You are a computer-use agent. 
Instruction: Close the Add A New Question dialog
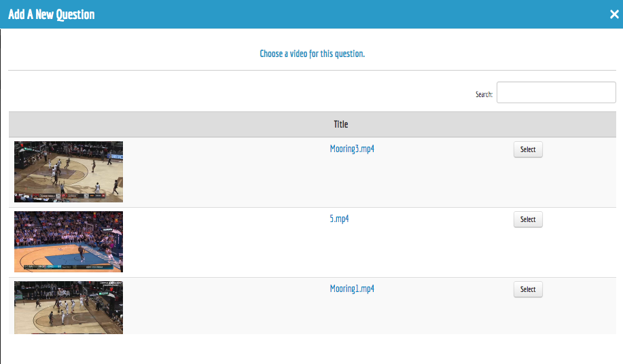[613, 14]
